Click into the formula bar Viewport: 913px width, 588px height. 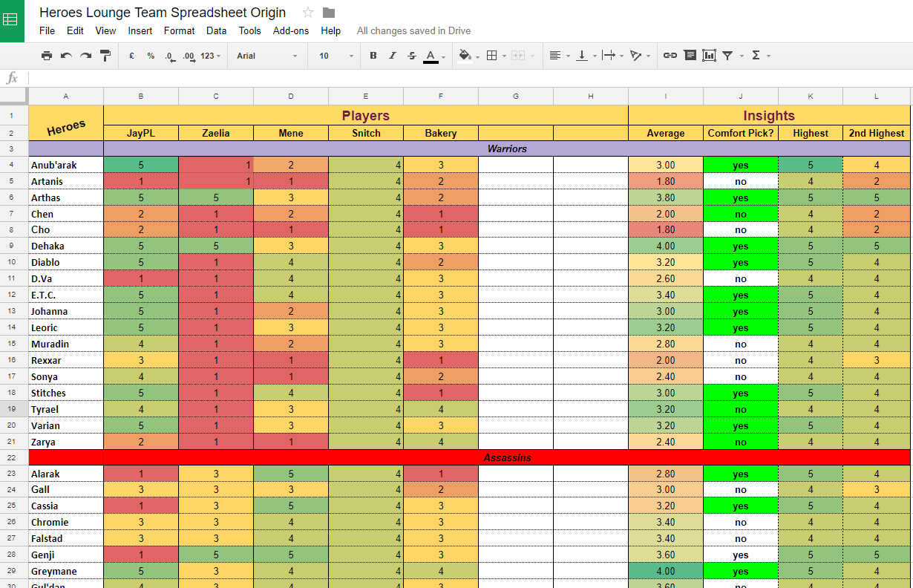tap(470, 78)
